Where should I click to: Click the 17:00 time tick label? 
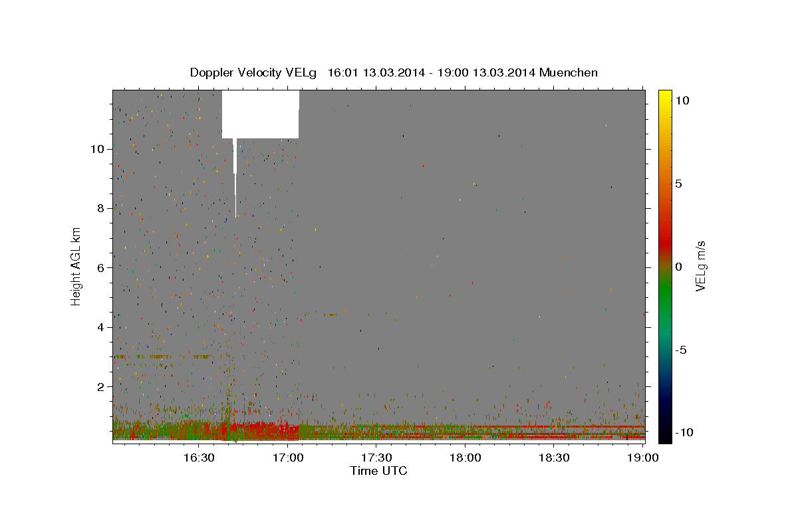pos(288,458)
